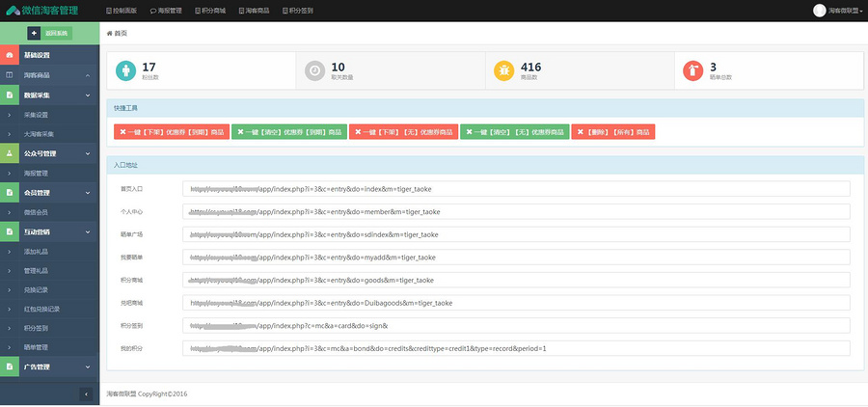Open 控制面板 in the top navigation
This screenshot has height=407, width=868.
coord(122,11)
